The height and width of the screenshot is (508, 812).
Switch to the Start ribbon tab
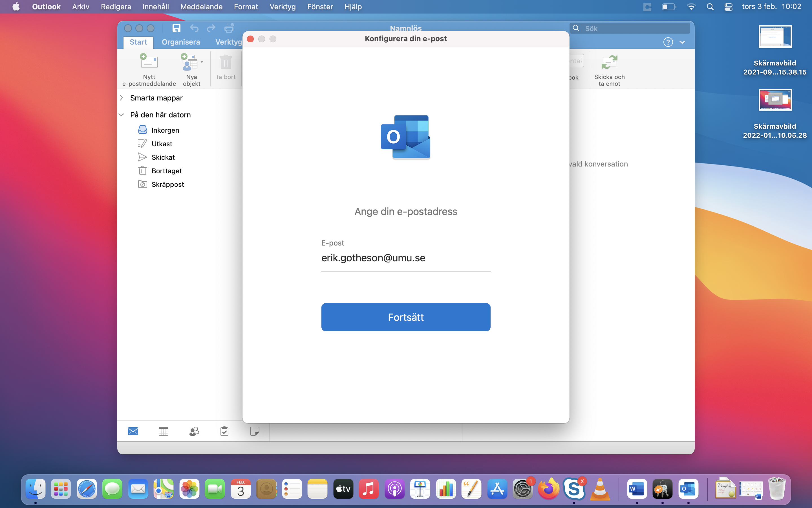[x=138, y=42]
